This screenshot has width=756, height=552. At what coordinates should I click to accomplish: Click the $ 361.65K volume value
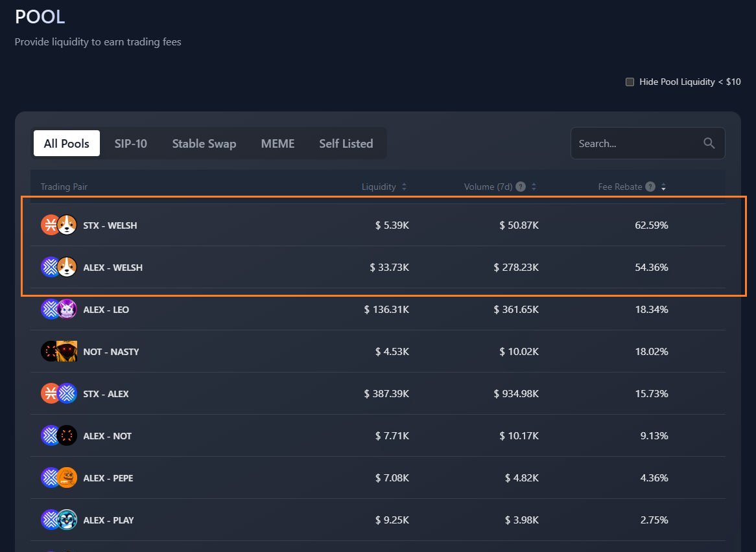click(x=516, y=309)
